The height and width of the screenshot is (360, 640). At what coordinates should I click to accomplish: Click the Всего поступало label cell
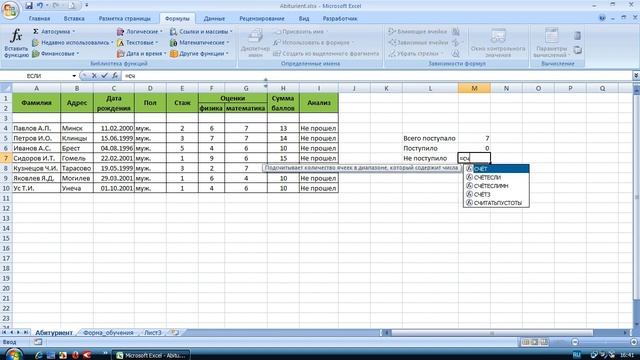click(x=430, y=138)
